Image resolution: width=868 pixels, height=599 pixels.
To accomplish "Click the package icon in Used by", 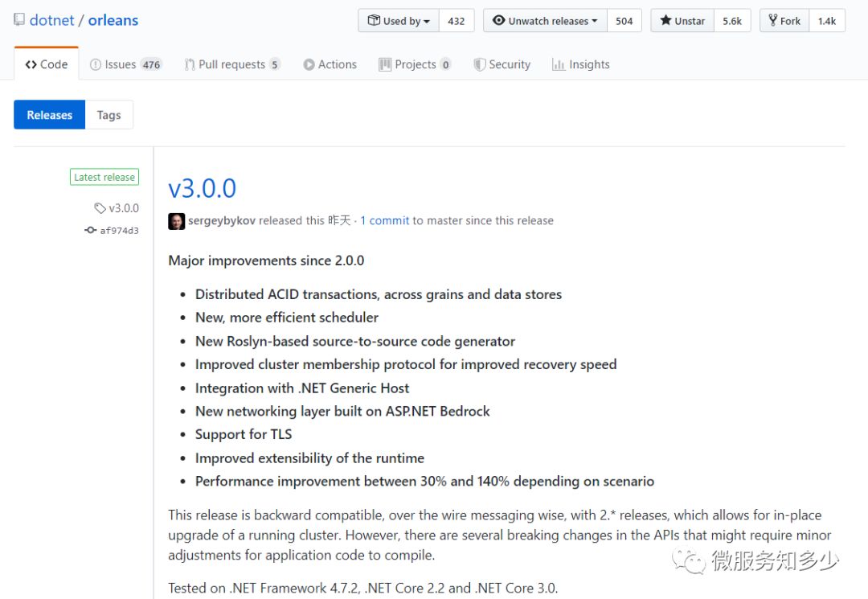I will pyautogui.click(x=375, y=20).
